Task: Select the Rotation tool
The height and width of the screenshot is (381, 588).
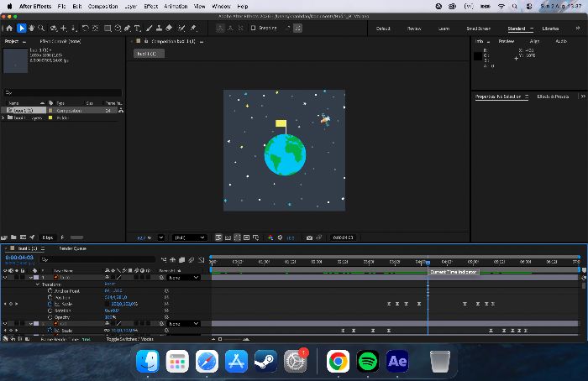Action: [x=85, y=28]
